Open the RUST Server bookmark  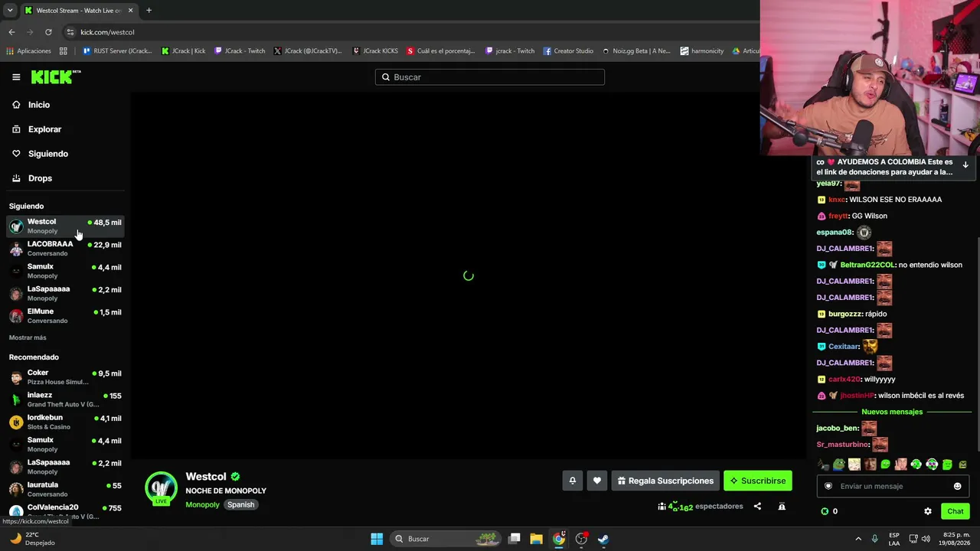coord(117,51)
